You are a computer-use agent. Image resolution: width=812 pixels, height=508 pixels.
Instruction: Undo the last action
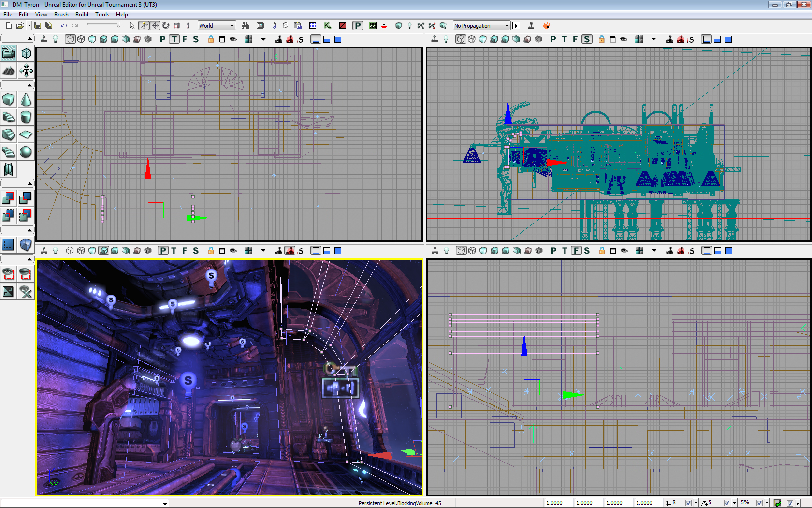click(x=63, y=26)
